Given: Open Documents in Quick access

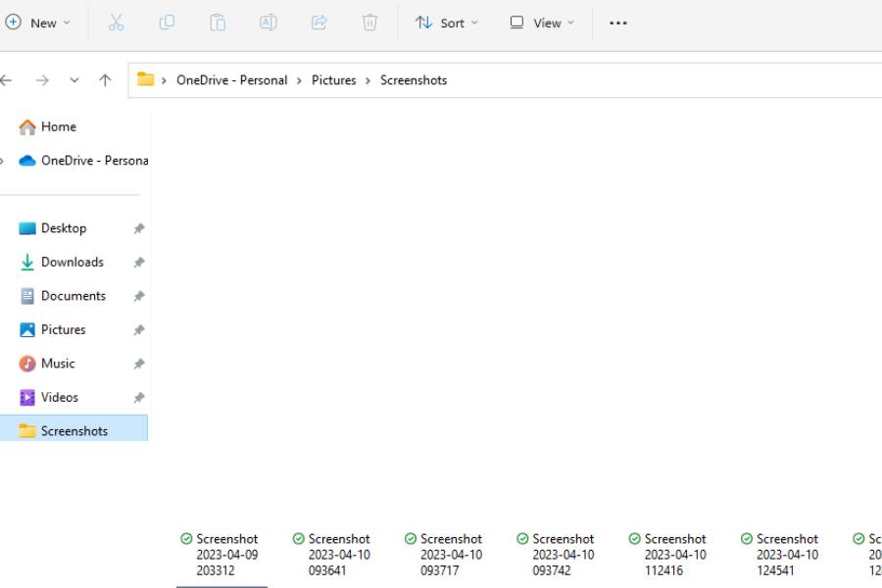Looking at the screenshot, I should (73, 295).
